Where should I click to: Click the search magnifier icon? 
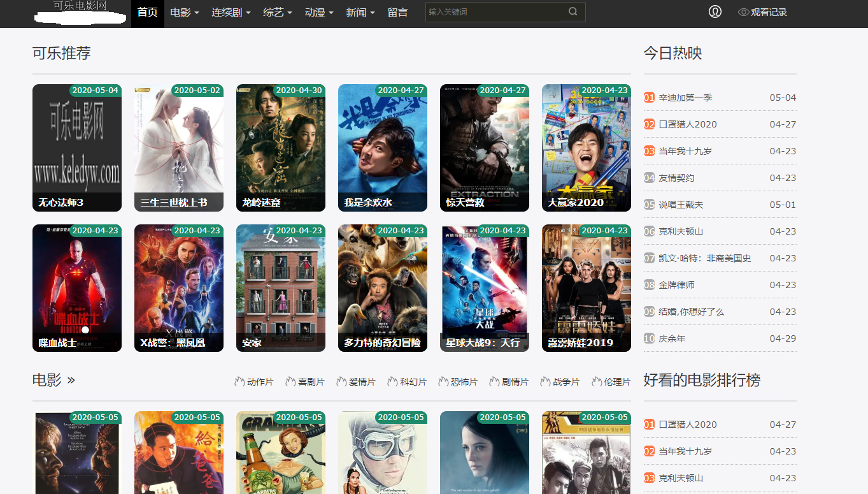(x=573, y=11)
